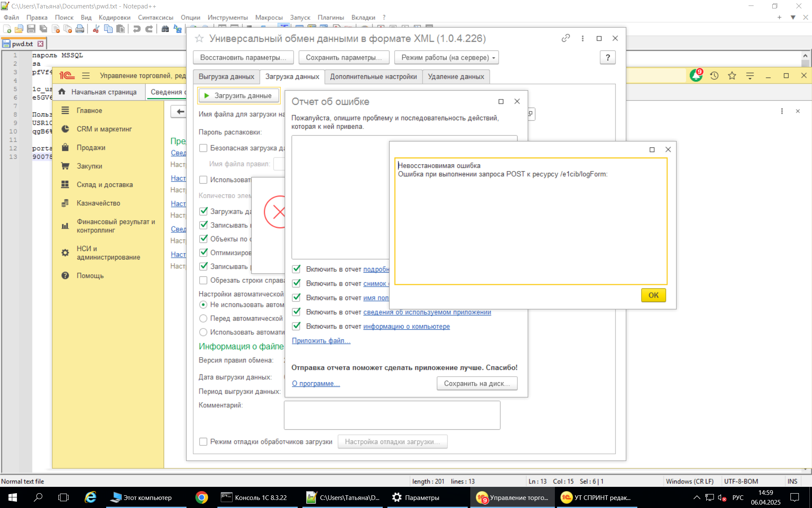Click into the 'Комментарий' text field

(392, 415)
